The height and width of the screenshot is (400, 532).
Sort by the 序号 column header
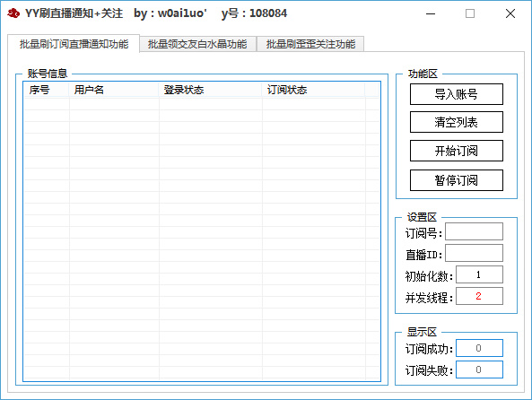[x=47, y=90]
